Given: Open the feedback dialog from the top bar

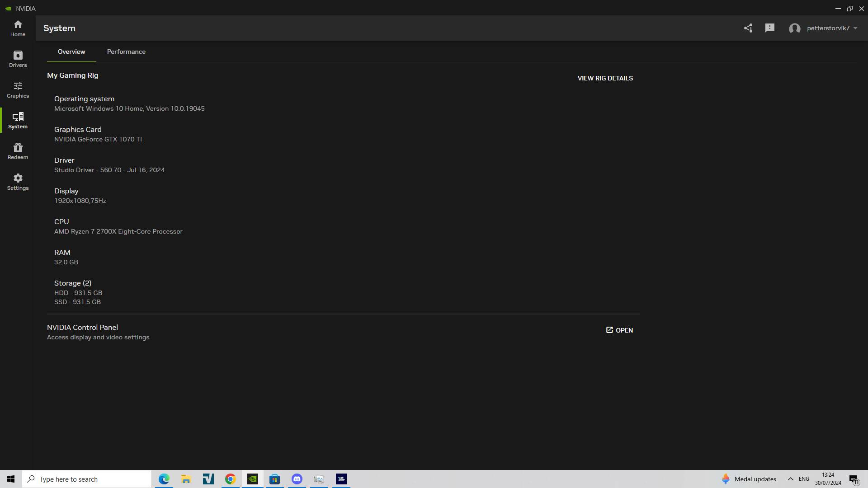Looking at the screenshot, I should pyautogui.click(x=769, y=28).
